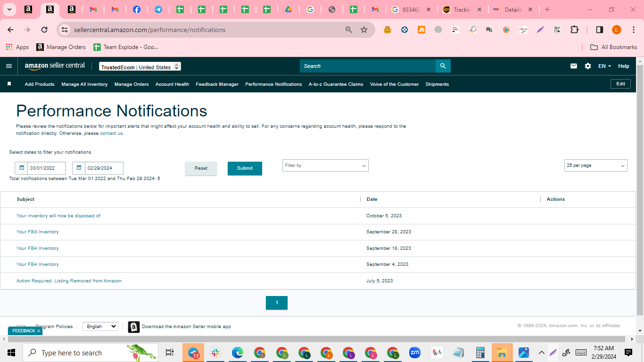The height and width of the screenshot is (362, 644).
Task: Click the calendar icon beside the 03/01/2022 date
Action: point(21,168)
